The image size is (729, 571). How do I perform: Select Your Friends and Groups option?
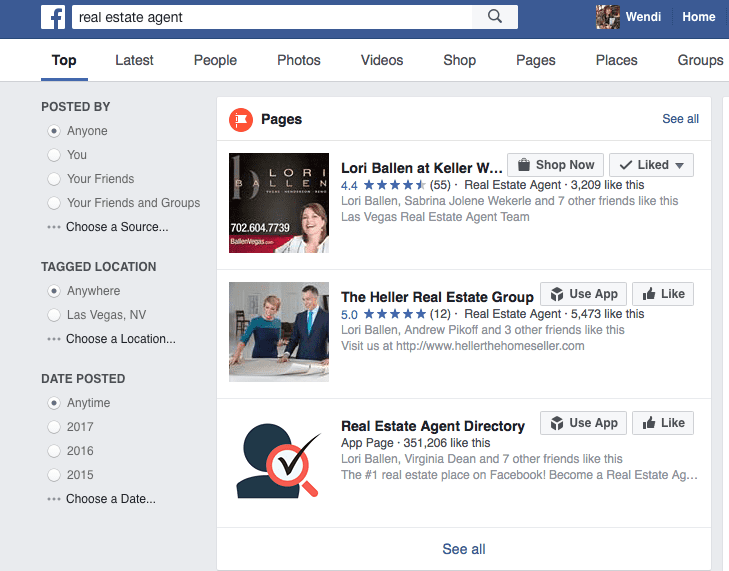pyautogui.click(x=54, y=203)
